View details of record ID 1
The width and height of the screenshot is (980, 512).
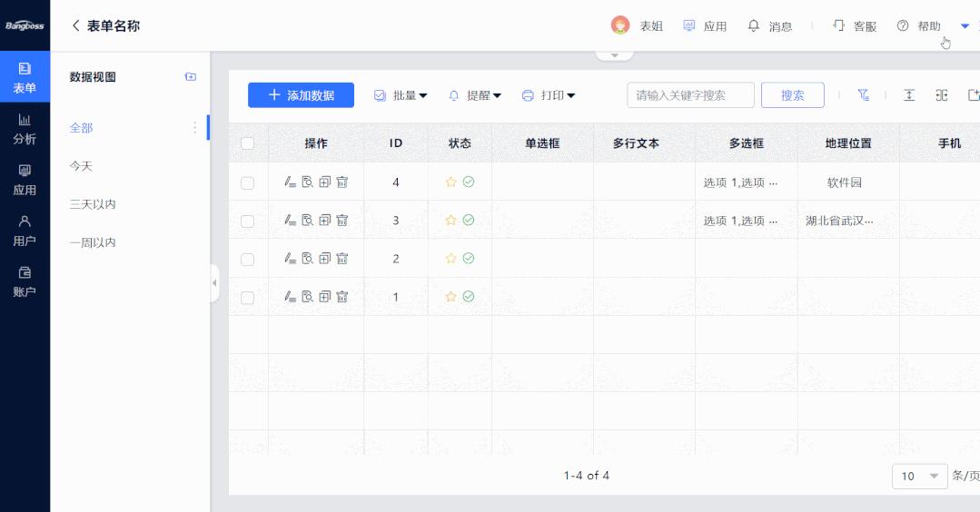[x=308, y=297]
